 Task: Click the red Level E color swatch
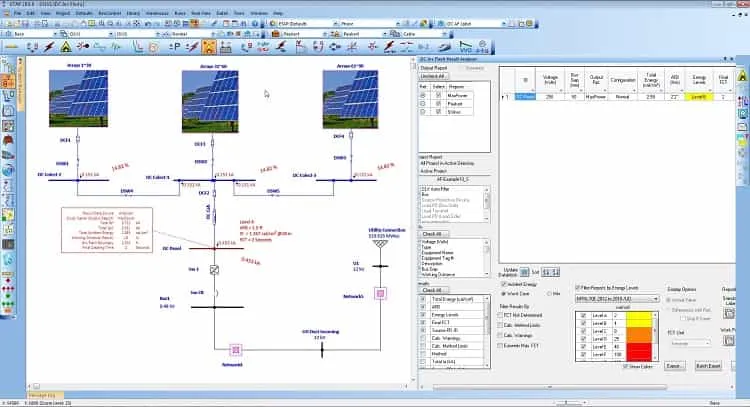(640, 347)
